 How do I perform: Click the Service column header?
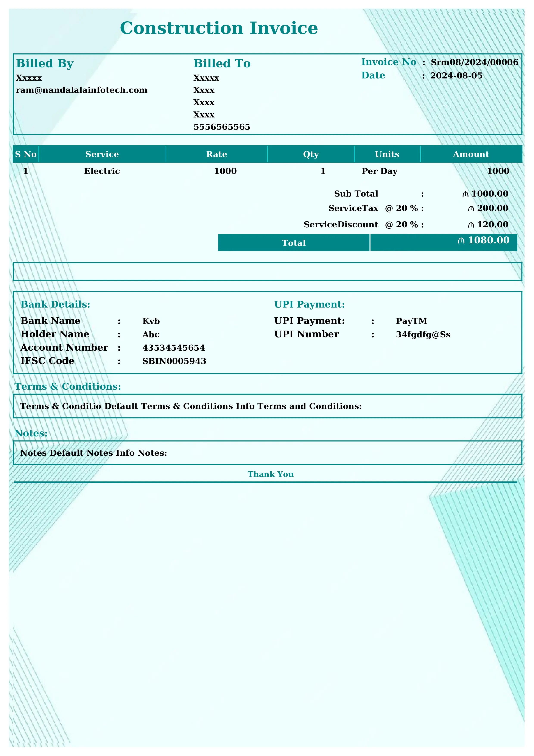(x=102, y=155)
